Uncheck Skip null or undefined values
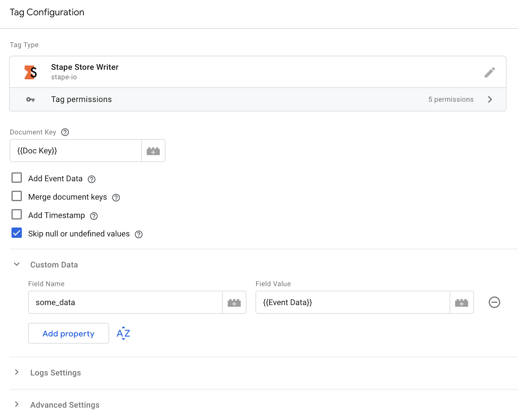The width and height of the screenshot is (518, 420). 17,233
